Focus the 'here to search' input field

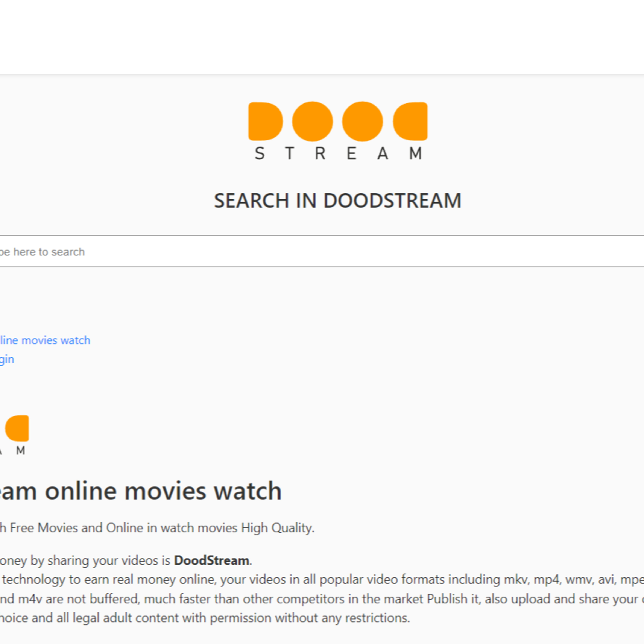click(322, 251)
